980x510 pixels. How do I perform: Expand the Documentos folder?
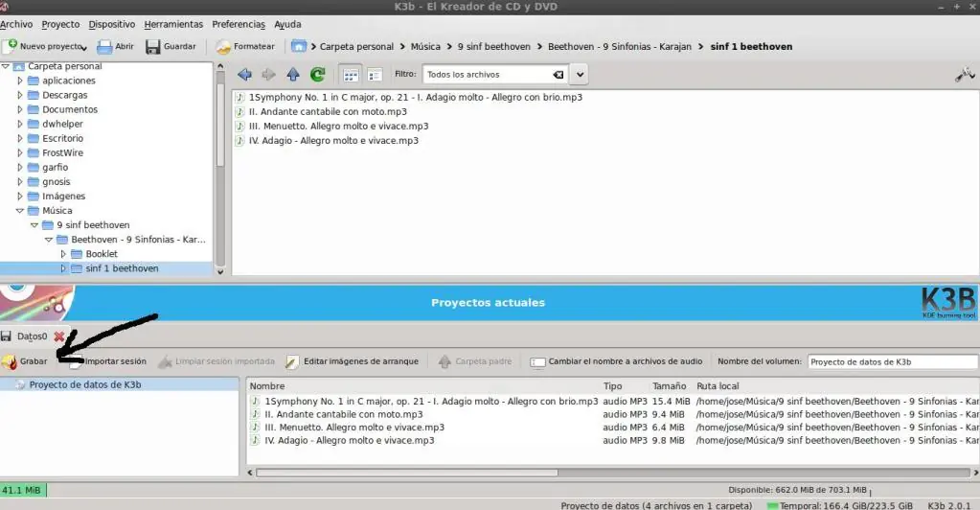point(20,109)
